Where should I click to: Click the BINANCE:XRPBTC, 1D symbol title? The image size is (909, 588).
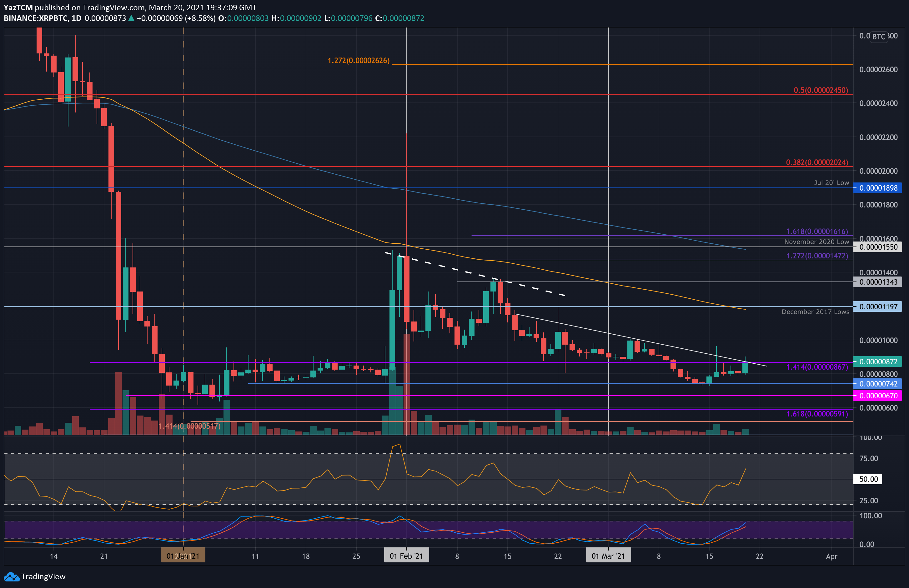(43, 18)
